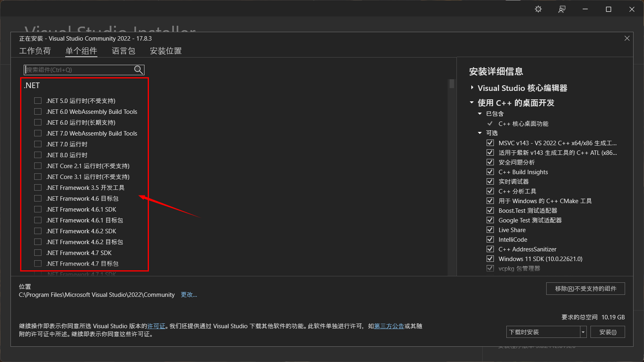Image resolution: width=644 pixels, height=362 pixels.
Task: Click the install path C:\Program Files text
Action: 97,295
